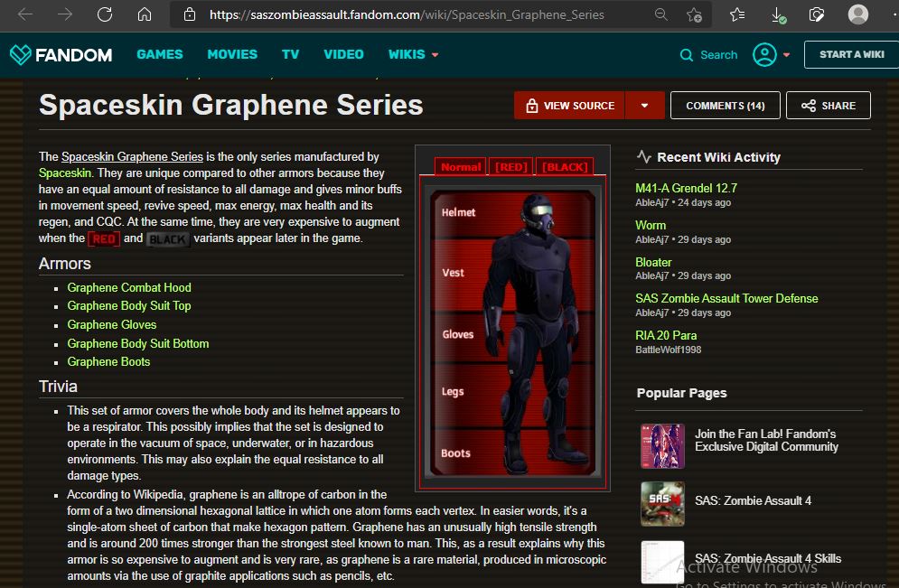This screenshot has width=899, height=588.
Task: Open SAS Zombie Assault Tower Defense link
Action: click(726, 299)
